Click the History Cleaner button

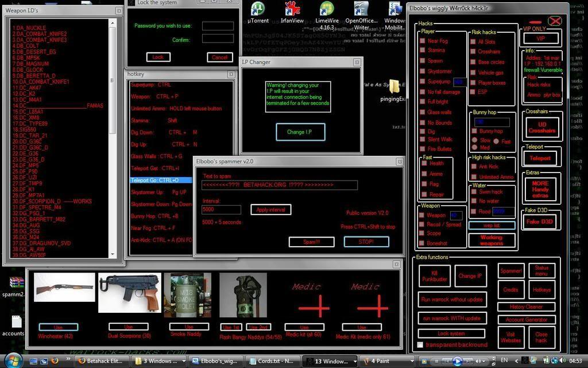tap(526, 307)
